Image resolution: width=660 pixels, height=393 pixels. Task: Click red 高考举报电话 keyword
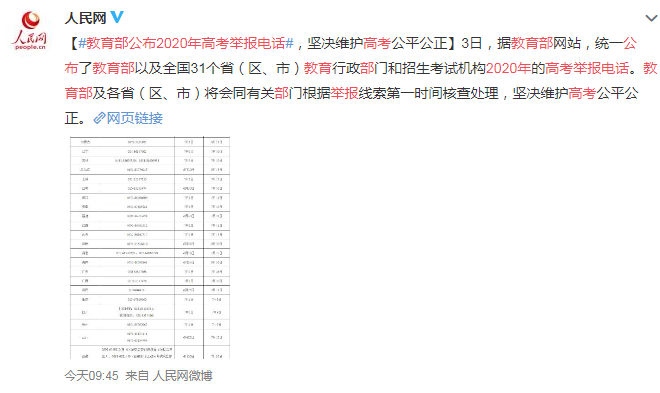587,68
